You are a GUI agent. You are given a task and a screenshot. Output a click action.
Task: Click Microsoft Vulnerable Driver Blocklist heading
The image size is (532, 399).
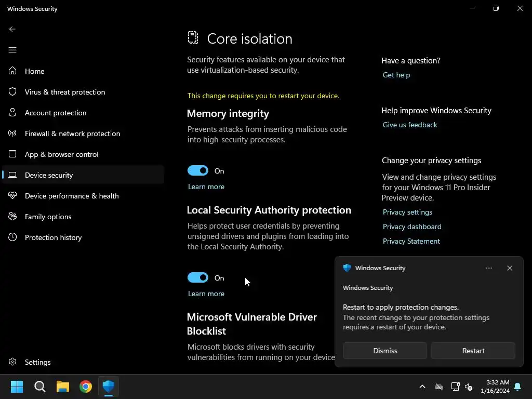(x=252, y=324)
